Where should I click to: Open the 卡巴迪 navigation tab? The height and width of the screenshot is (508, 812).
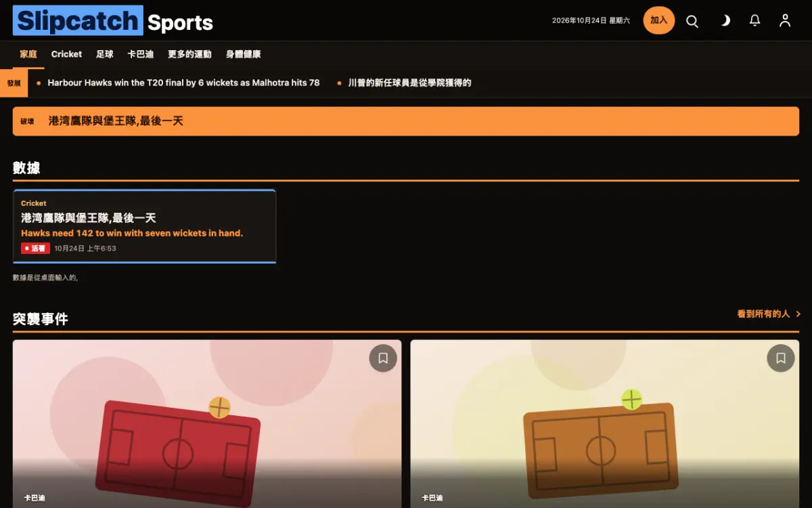point(141,54)
